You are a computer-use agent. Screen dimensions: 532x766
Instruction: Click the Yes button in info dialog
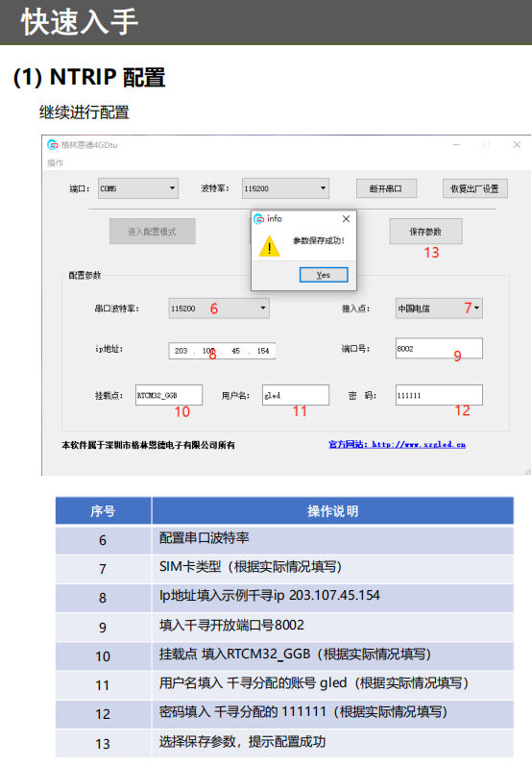click(x=324, y=275)
